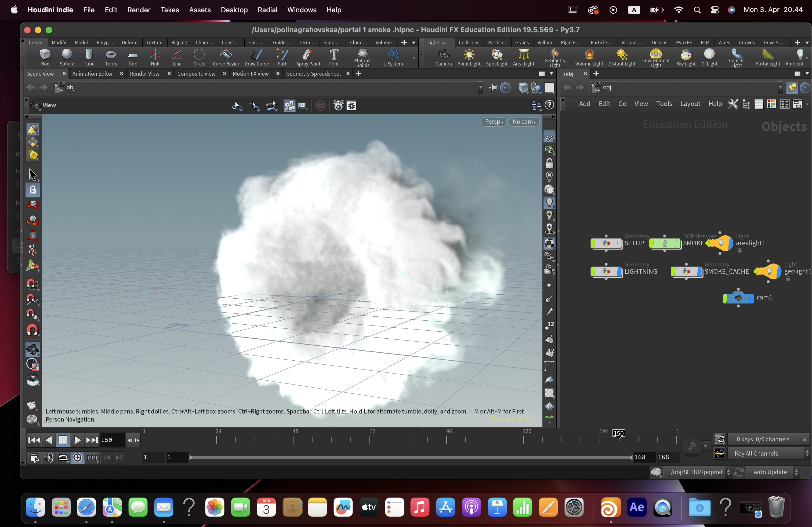Create a Spot Light
This screenshot has width=812, height=527.
coord(496,57)
